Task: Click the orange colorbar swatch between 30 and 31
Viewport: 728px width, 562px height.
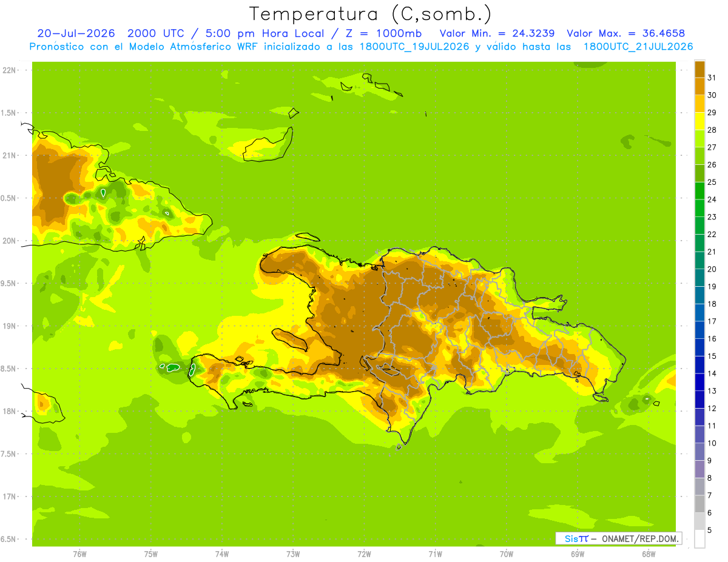Action: point(699,86)
